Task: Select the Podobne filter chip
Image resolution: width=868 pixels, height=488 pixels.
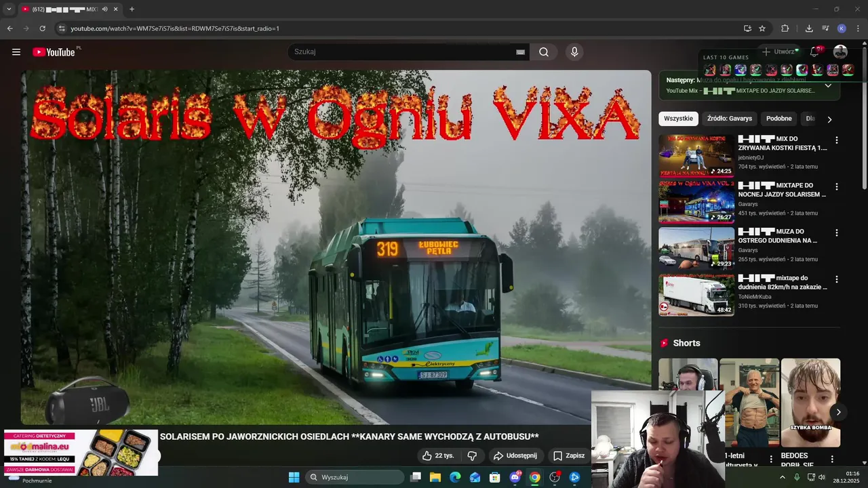Action: [778, 119]
